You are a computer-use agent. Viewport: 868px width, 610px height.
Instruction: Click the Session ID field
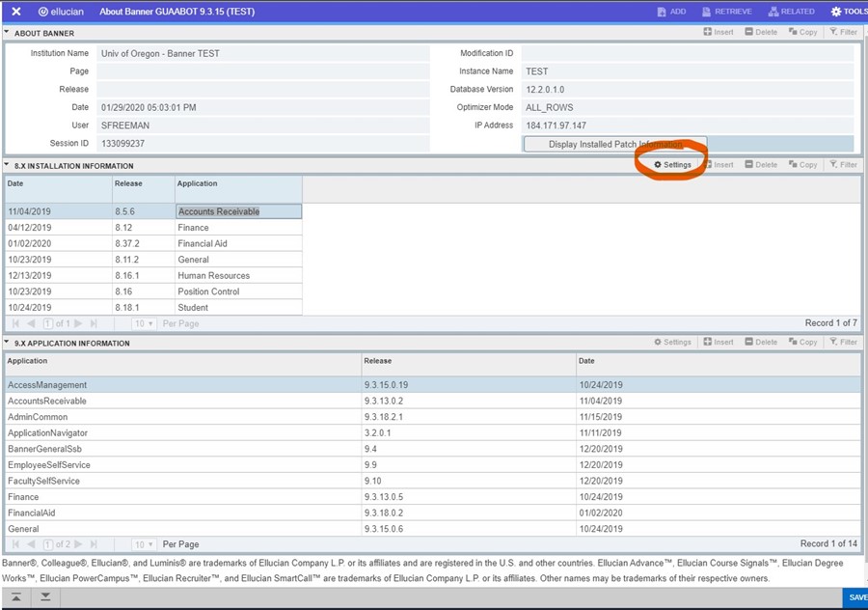coord(263,144)
